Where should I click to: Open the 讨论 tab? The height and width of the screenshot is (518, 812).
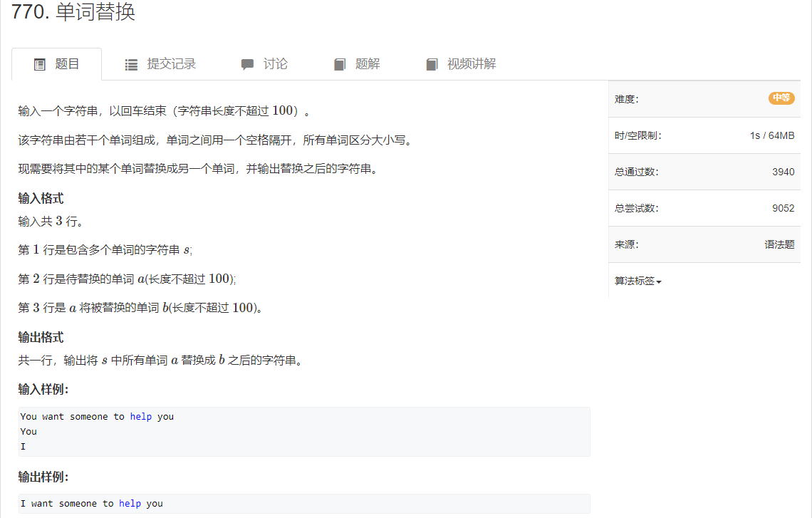coord(276,64)
